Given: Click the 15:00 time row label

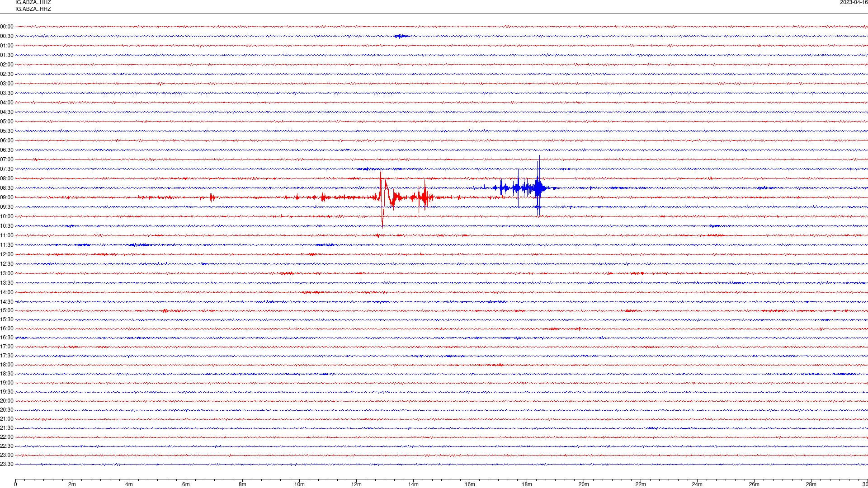Looking at the screenshot, I should [x=7, y=310].
